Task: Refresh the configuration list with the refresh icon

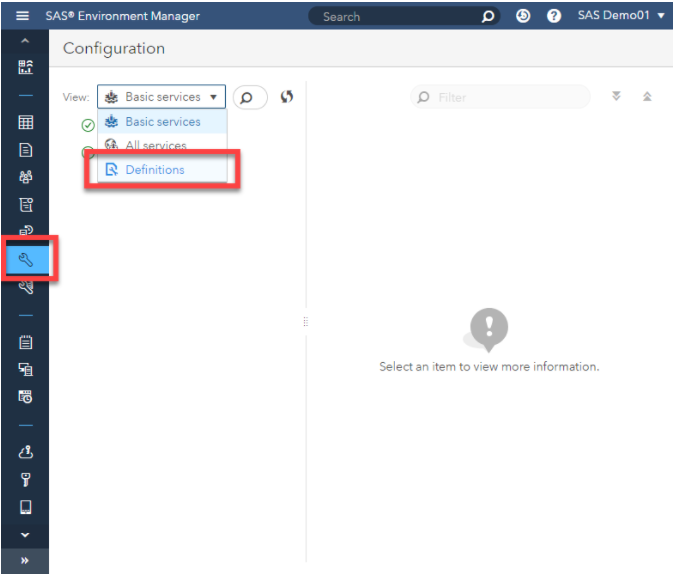Action: click(x=287, y=96)
